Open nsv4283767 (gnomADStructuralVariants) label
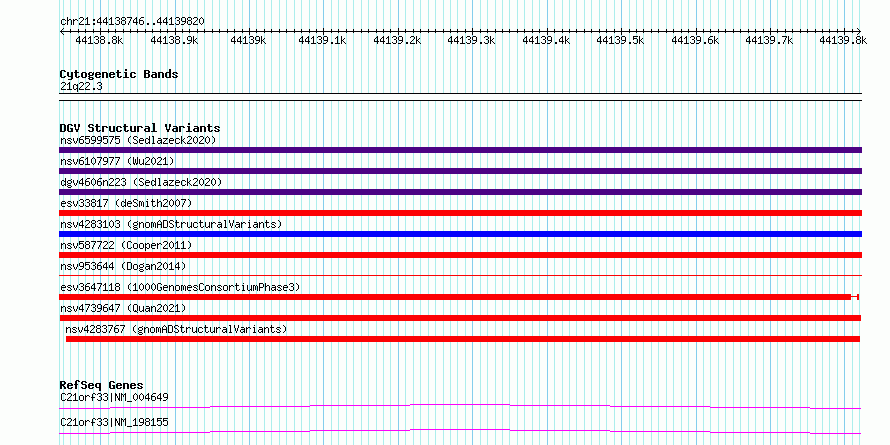 click(177, 329)
